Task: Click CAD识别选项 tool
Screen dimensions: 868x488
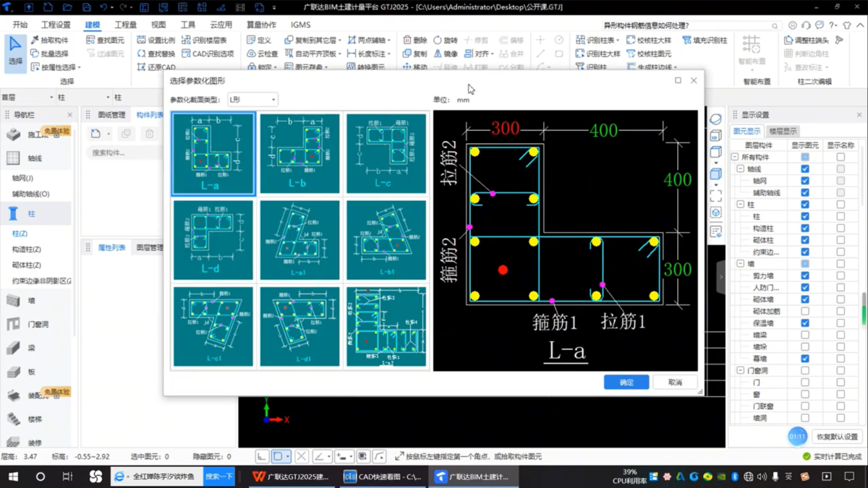Action: tap(208, 53)
